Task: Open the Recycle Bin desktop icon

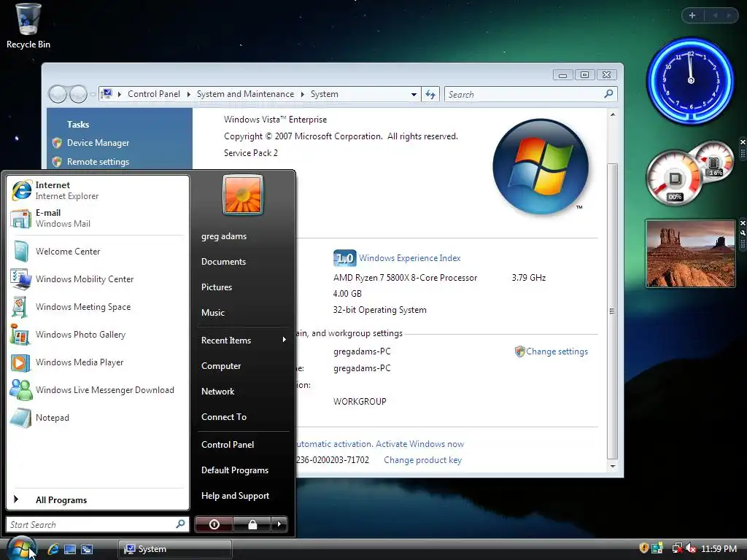Action: (x=28, y=26)
